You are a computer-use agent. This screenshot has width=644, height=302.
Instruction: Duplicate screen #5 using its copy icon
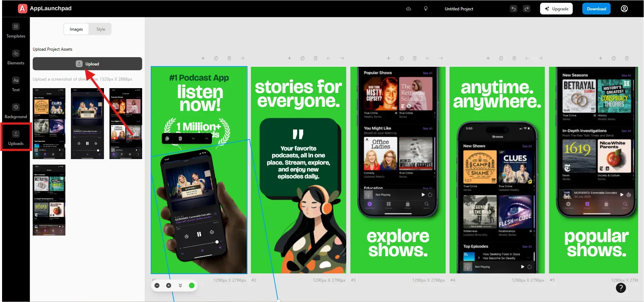(614, 58)
